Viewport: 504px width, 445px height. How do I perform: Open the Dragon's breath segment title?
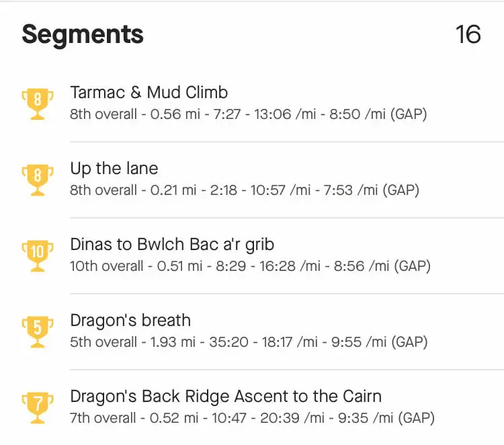(x=130, y=320)
